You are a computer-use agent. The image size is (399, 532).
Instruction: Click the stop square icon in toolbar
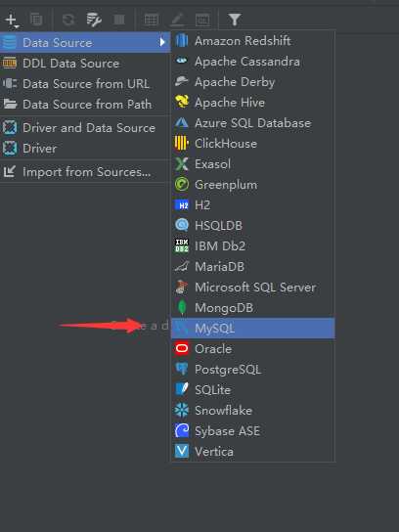(x=119, y=20)
